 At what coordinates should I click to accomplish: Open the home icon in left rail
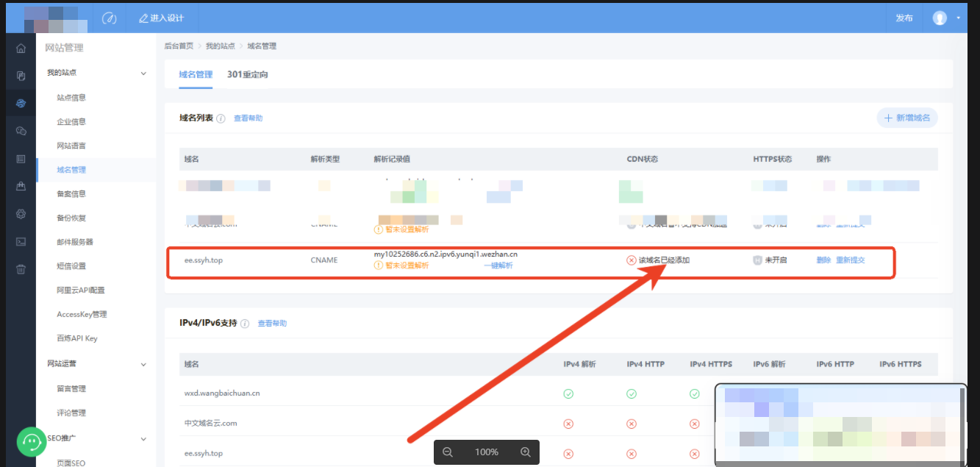tap(21, 49)
